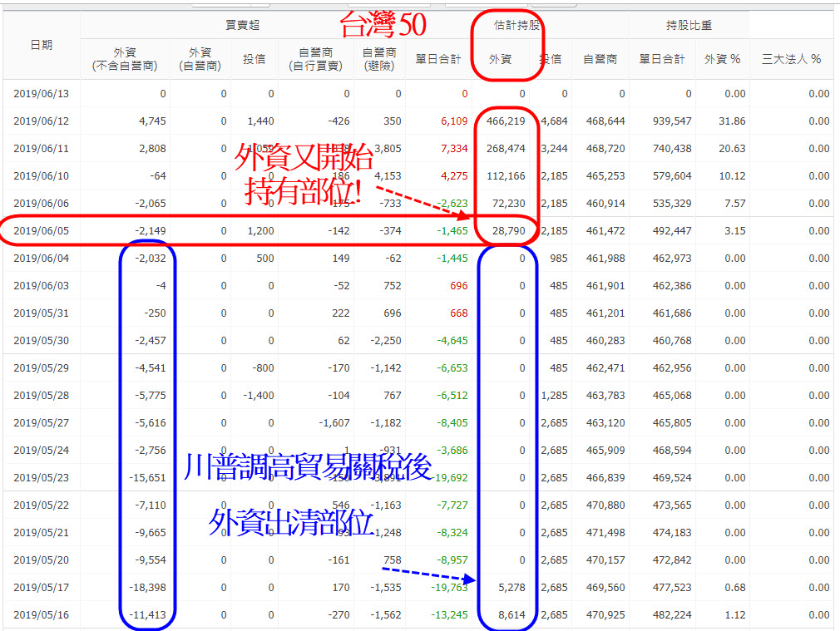This screenshot has height=631, width=840.
Task: Select the 2019/05/24 date cell
Action: click(42, 450)
